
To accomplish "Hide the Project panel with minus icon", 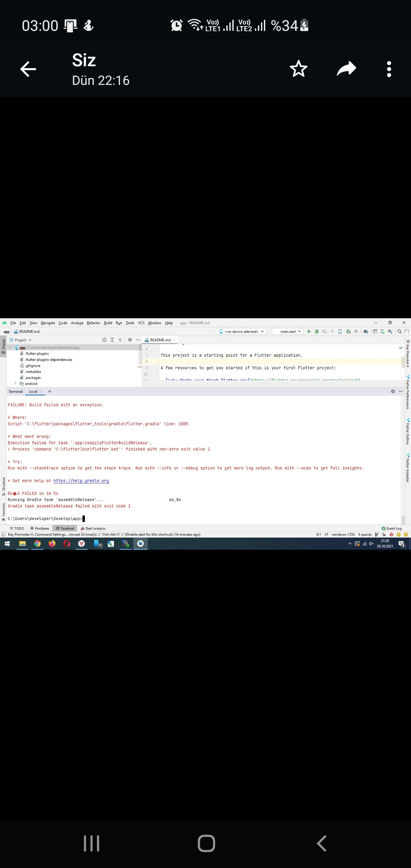I will pyautogui.click(x=138, y=340).
